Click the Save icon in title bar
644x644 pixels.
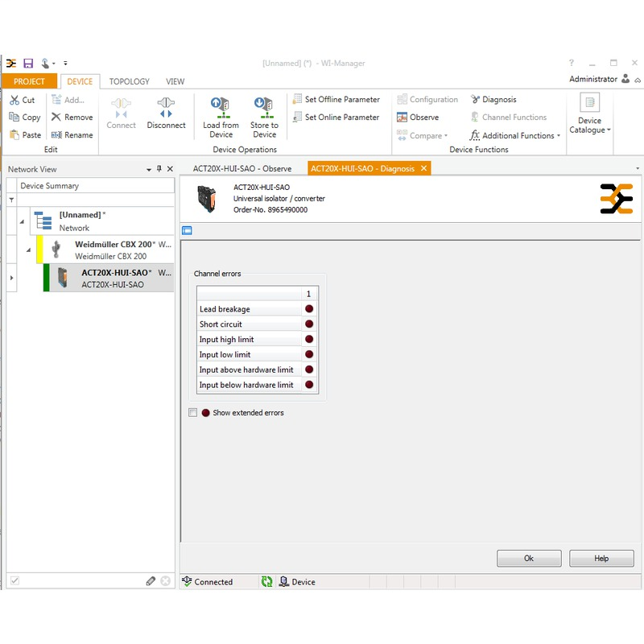pos(28,64)
